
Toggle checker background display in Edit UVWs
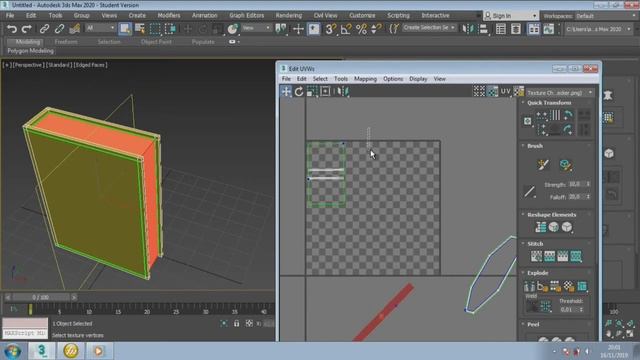click(x=493, y=91)
